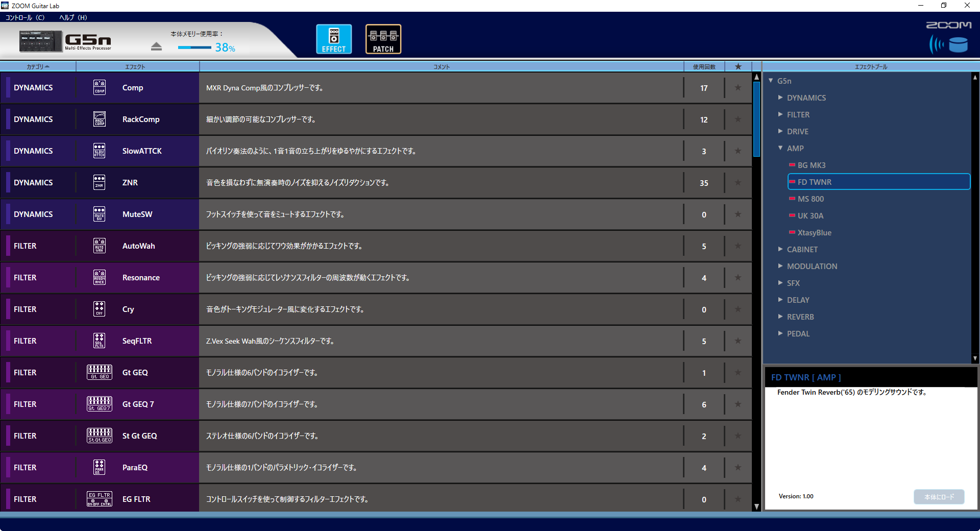The height and width of the screenshot is (531, 980).
Task: Open the EFFECT view button
Action: point(334,39)
